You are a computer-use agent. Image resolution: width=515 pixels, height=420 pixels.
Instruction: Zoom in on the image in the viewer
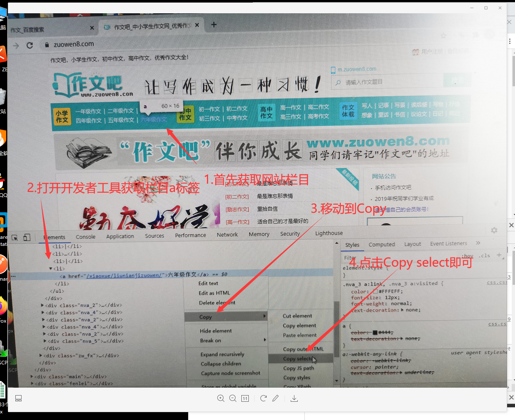click(x=221, y=398)
